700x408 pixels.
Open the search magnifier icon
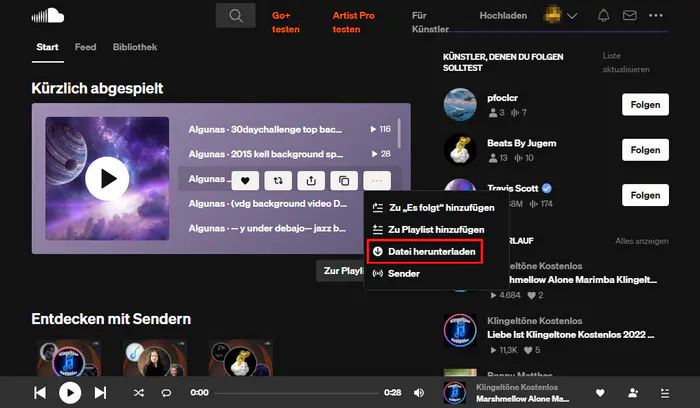[236, 16]
